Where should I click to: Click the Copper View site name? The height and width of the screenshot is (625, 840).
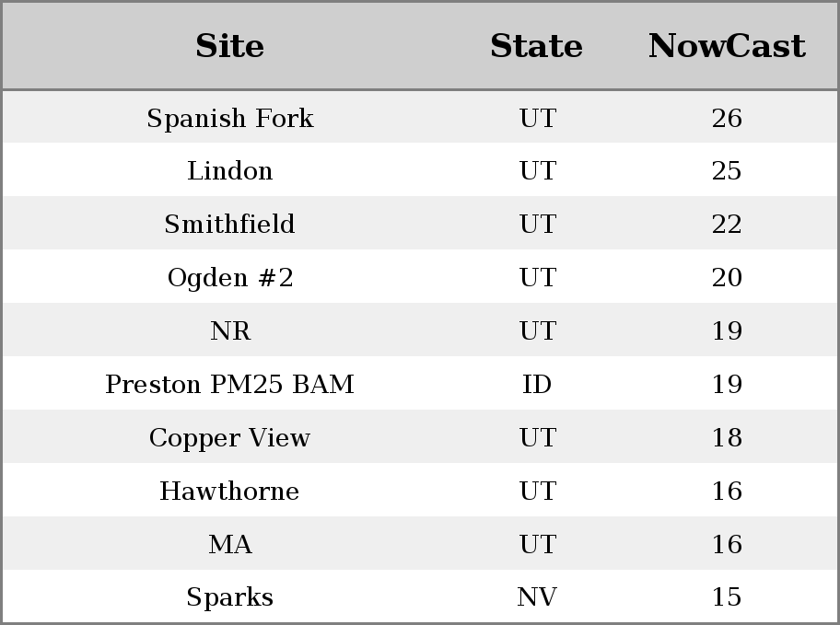(229, 438)
